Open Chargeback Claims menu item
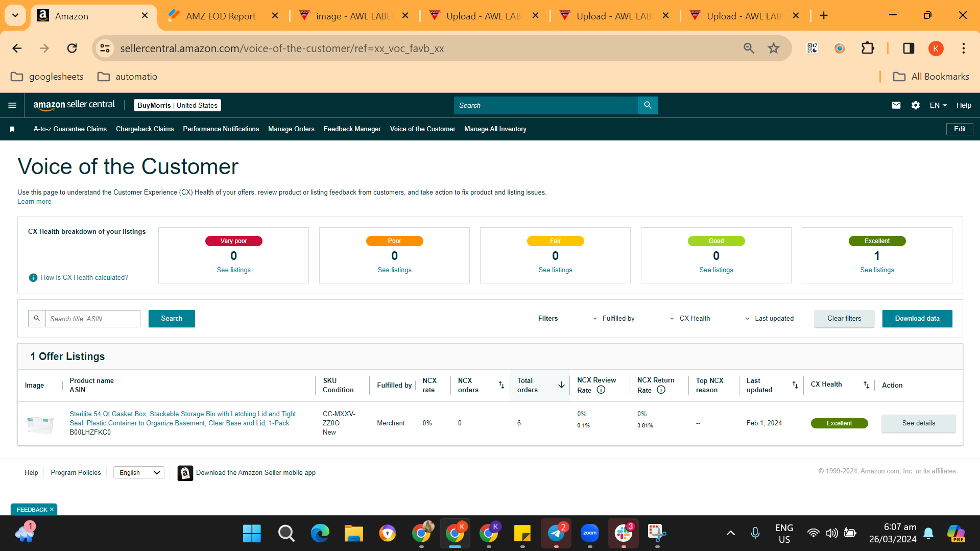Viewport: 980px width, 551px height. [x=145, y=129]
